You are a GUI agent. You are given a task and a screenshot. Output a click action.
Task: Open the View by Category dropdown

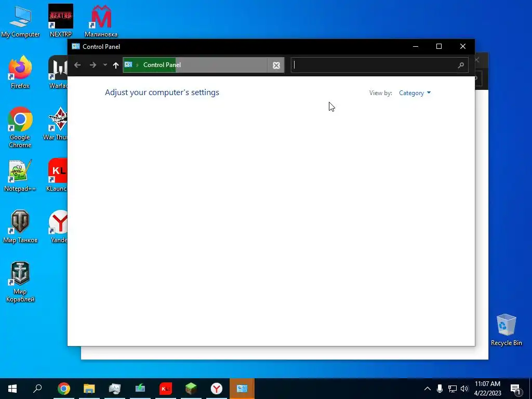(415, 93)
